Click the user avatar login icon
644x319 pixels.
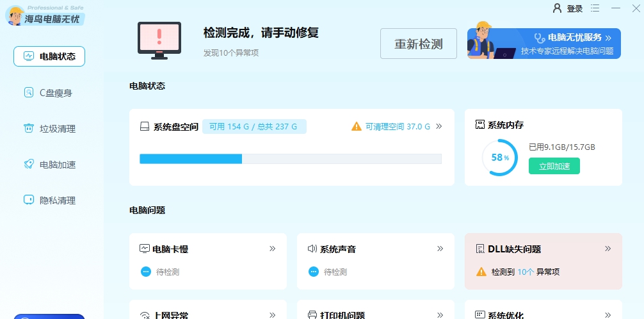point(558,8)
